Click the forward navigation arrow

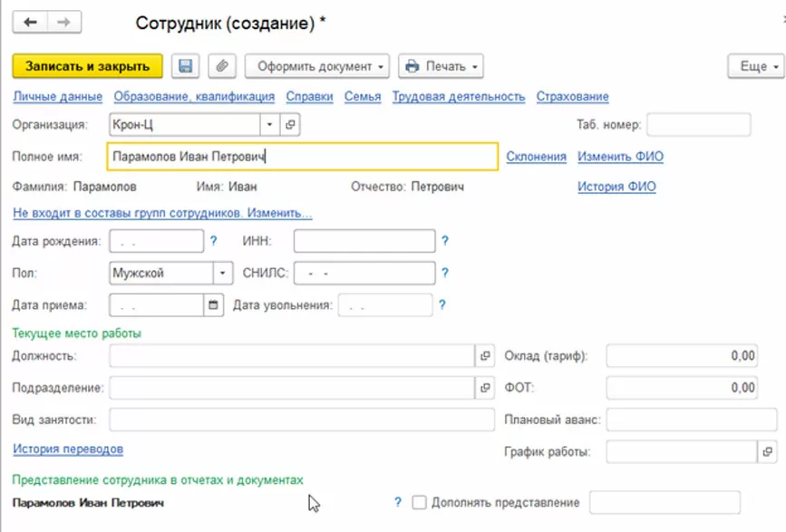click(63, 23)
